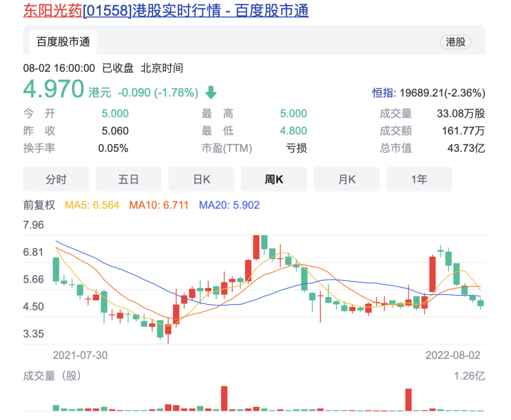Click the 港股 market badge
The image size is (511, 420).
(x=456, y=42)
